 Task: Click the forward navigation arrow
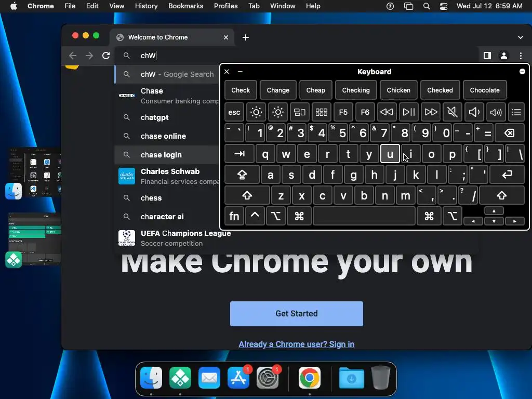click(89, 56)
